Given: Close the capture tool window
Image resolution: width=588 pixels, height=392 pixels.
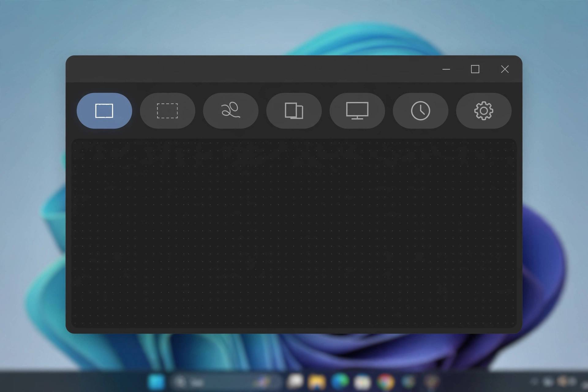Looking at the screenshot, I should pos(505,69).
